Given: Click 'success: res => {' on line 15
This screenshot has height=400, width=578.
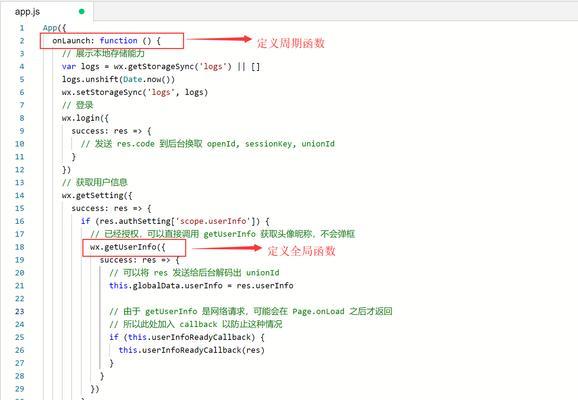Looking at the screenshot, I should tap(111, 208).
